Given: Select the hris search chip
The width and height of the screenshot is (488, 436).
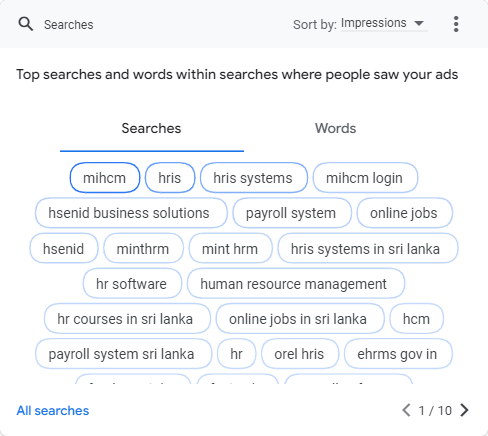Looking at the screenshot, I should 170,178.
